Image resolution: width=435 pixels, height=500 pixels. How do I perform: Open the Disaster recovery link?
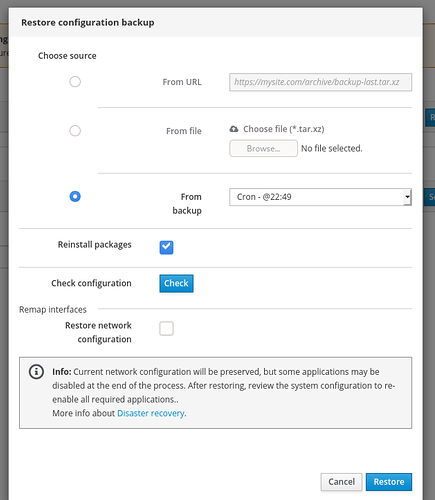click(x=151, y=413)
